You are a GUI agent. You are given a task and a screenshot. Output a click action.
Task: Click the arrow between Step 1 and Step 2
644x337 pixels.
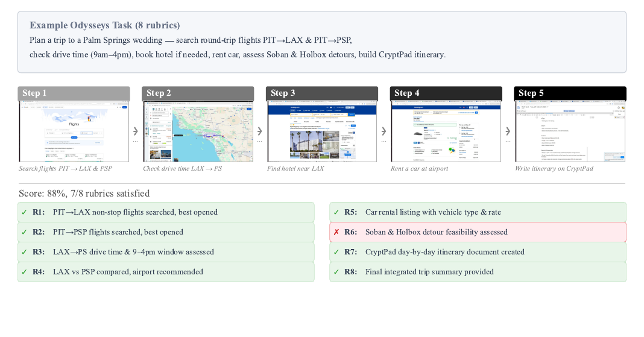136,131
